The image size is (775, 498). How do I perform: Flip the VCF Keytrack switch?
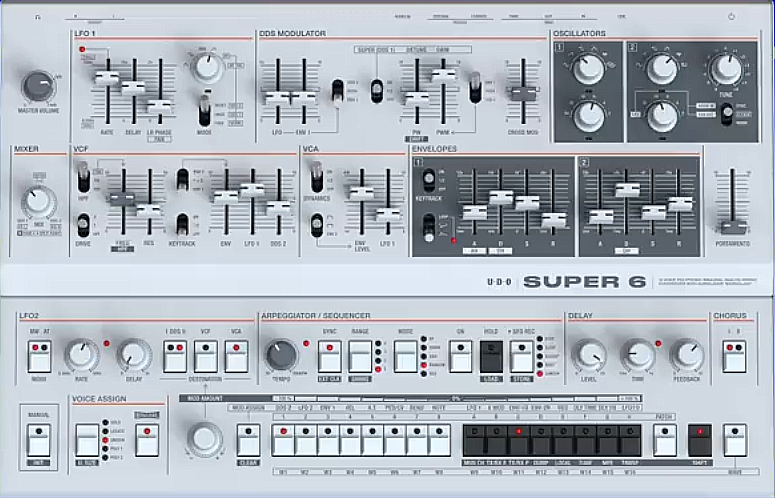[182, 225]
